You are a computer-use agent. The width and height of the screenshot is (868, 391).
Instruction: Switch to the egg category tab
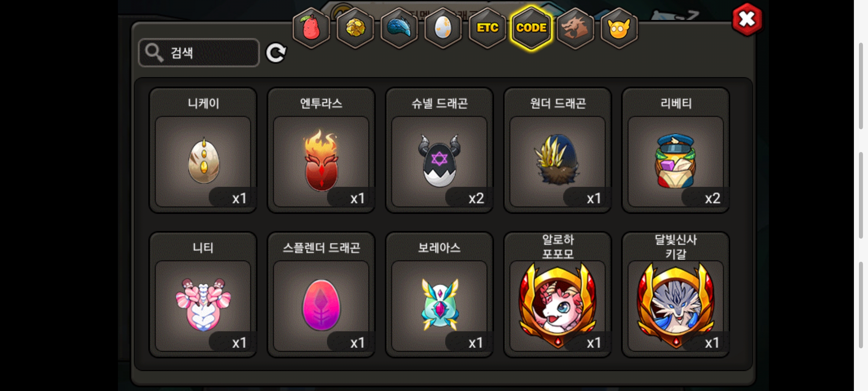pyautogui.click(x=443, y=28)
